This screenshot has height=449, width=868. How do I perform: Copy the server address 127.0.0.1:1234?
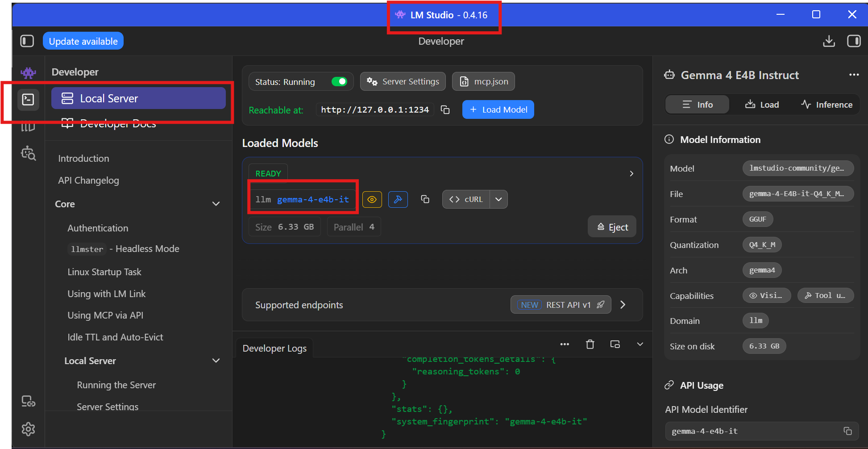point(445,110)
